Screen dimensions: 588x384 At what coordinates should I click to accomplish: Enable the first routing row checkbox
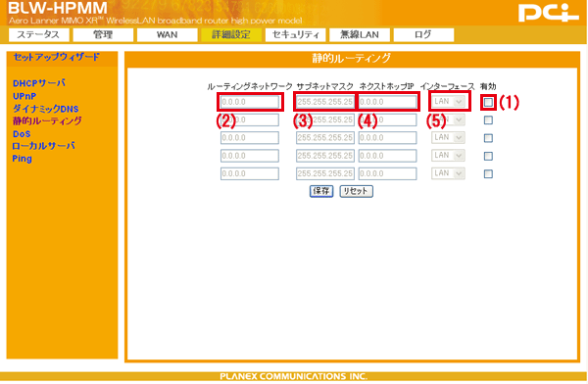(x=488, y=102)
